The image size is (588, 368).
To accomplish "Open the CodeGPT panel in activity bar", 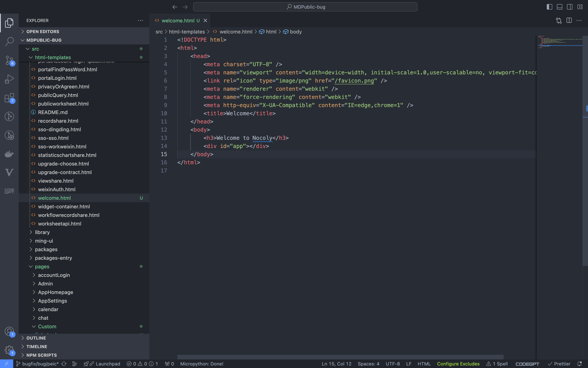I will point(9,191).
